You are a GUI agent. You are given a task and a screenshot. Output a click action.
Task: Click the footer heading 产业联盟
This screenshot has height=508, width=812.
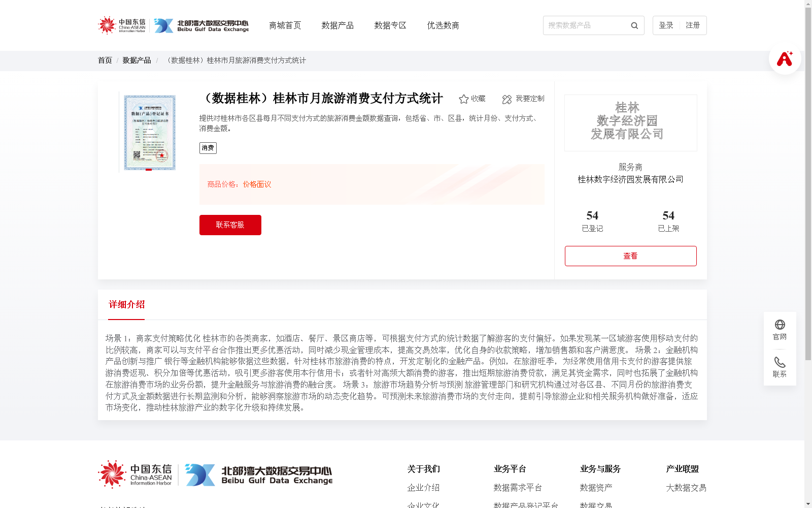click(682, 469)
